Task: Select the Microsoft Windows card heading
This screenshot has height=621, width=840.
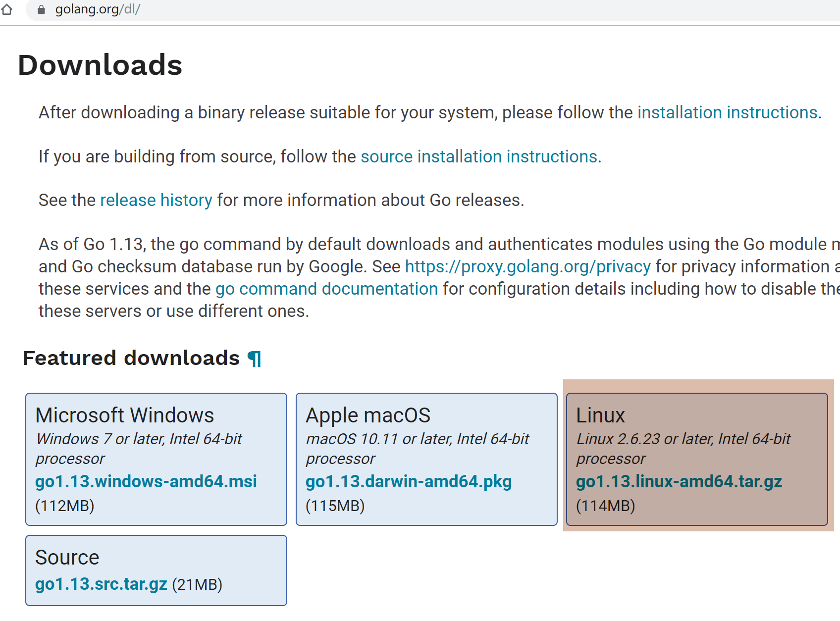Action: 125,415
